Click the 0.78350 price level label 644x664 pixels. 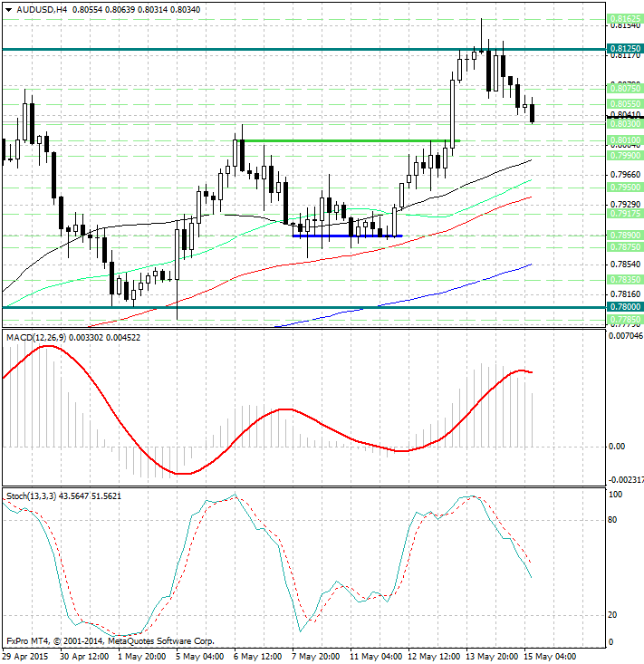(625, 281)
